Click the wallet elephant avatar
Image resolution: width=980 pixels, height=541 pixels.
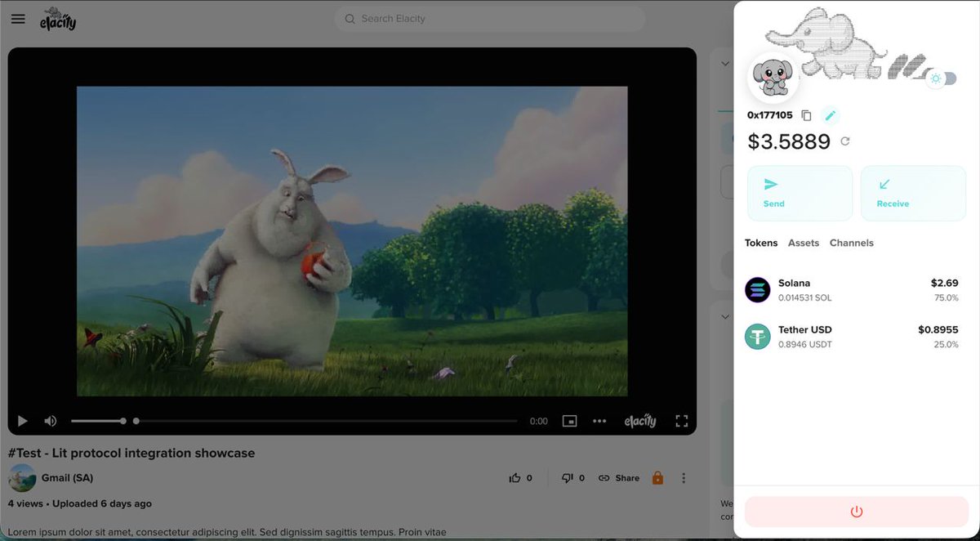point(773,78)
